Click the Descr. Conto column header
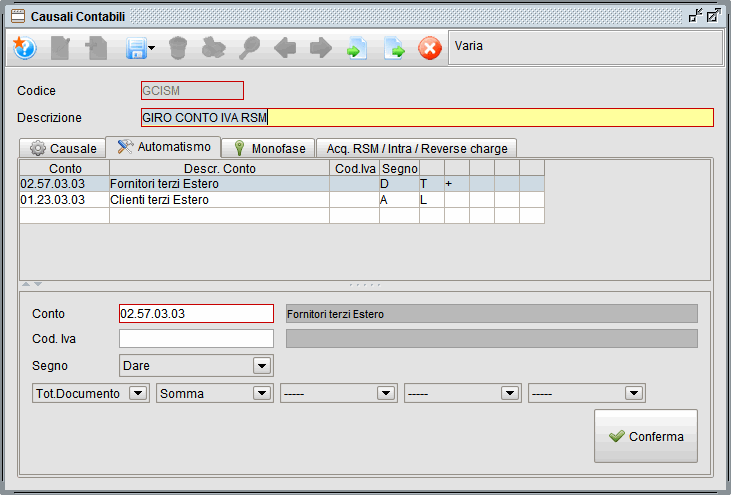This screenshot has height=495, width=731. [x=220, y=168]
